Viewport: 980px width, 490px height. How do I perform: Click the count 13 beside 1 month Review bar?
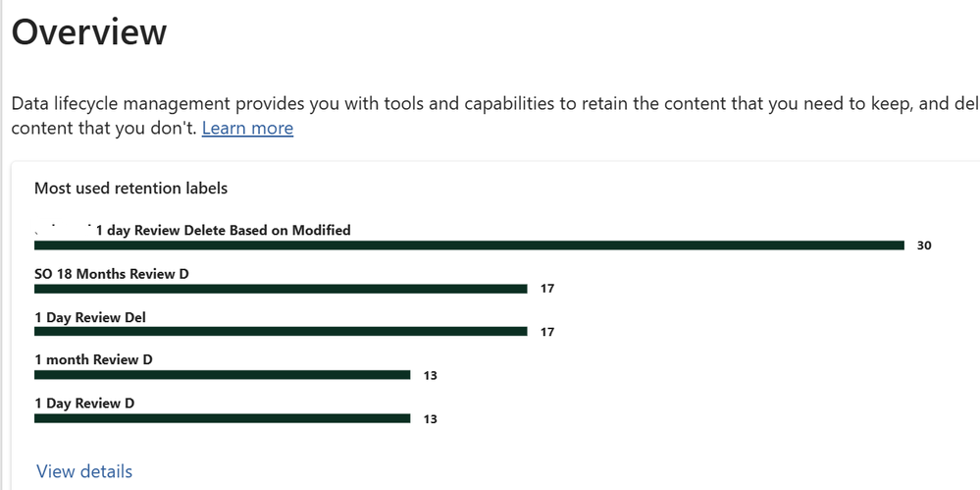[430, 376]
